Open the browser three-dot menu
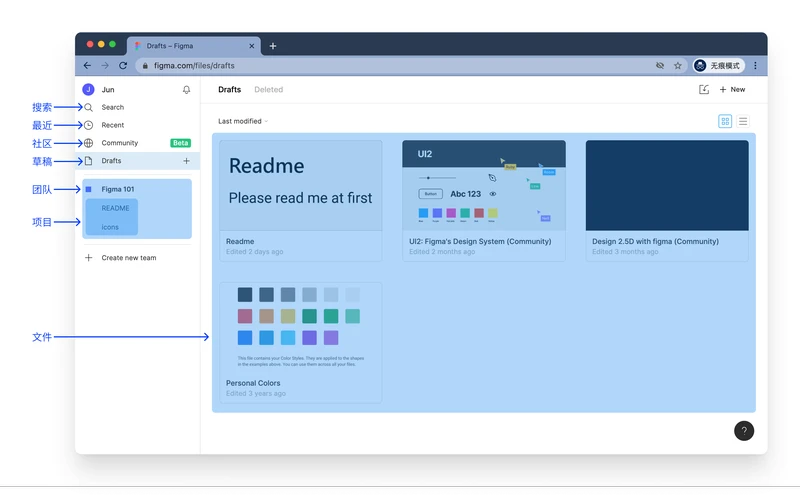Viewport: 800px width, 500px height. (756, 65)
